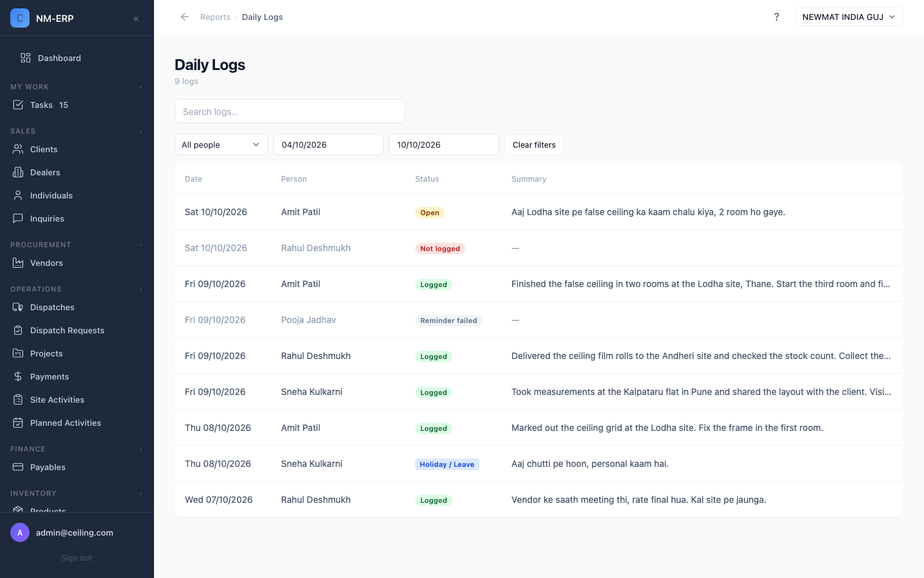
Task: Click the Reminder failed status badge
Action: pyautogui.click(x=449, y=320)
